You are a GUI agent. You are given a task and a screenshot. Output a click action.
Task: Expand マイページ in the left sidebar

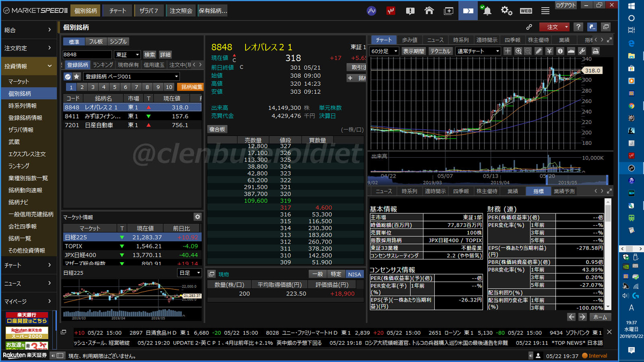[x=29, y=301]
